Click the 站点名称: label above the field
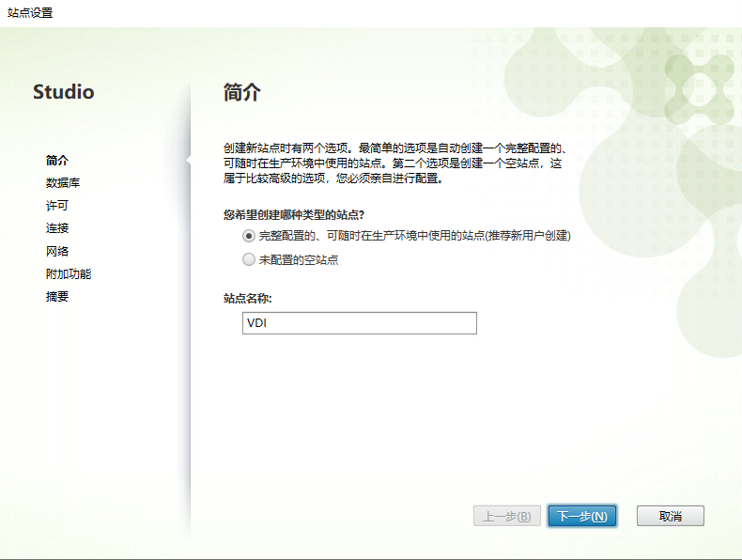The height and width of the screenshot is (560, 742). (254, 299)
